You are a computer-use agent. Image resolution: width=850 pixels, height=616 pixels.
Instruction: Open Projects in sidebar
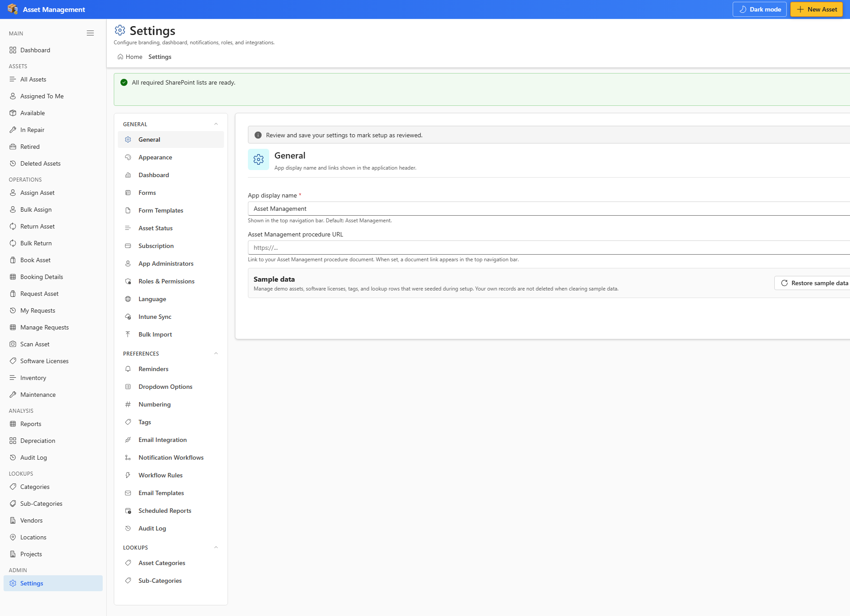53,554
